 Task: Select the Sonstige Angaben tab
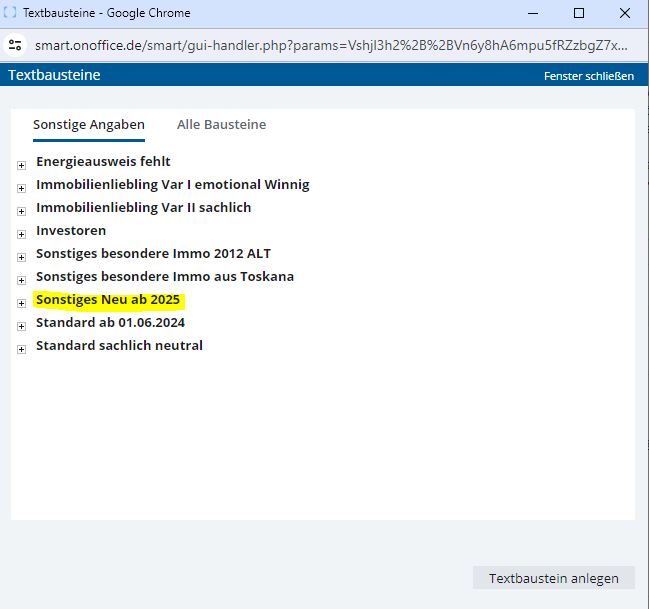pos(88,125)
